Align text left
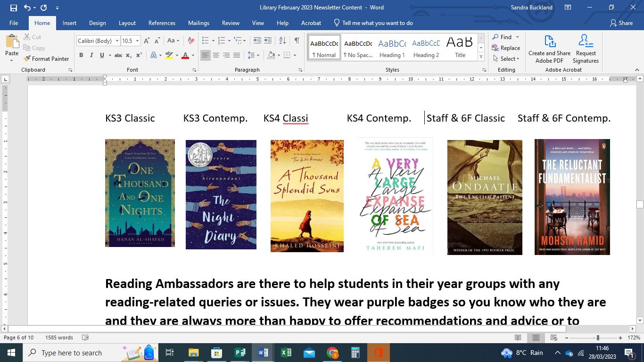This screenshot has width=644, height=362. click(205, 55)
